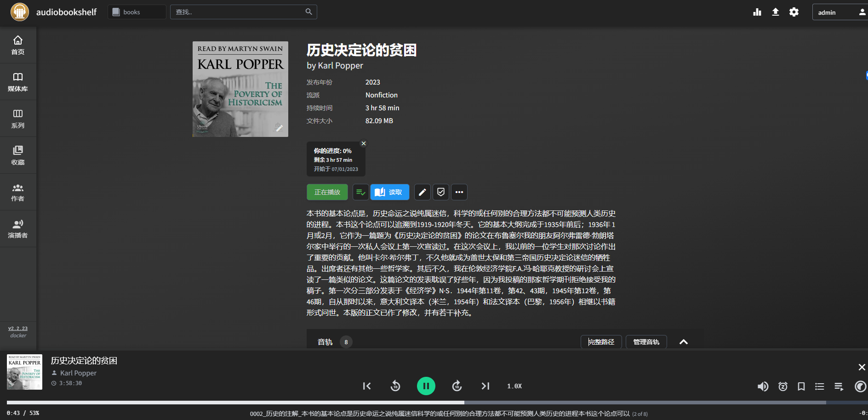Click the blue 读取 read button
Image resolution: width=868 pixels, height=420 pixels.
[390, 192]
